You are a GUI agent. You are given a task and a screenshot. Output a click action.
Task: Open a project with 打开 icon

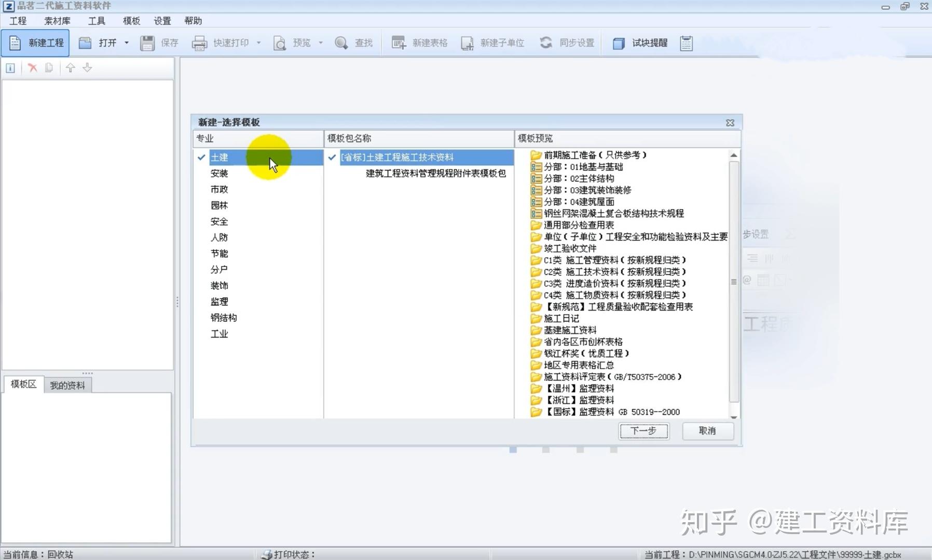(85, 43)
